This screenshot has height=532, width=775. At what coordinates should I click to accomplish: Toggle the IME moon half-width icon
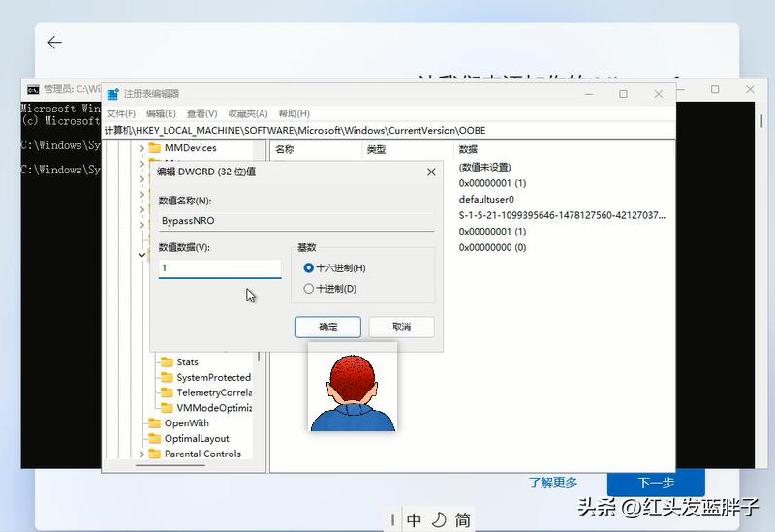[439, 519]
